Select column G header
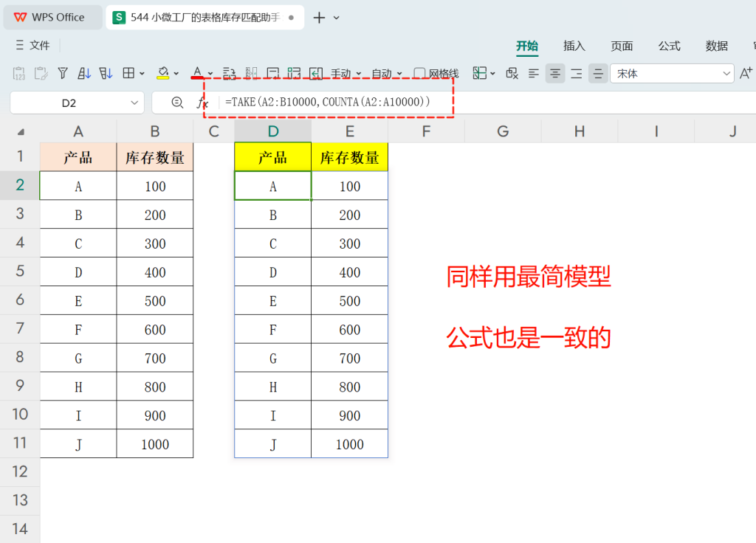The height and width of the screenshot is (543, 756). tap(503, 131)
